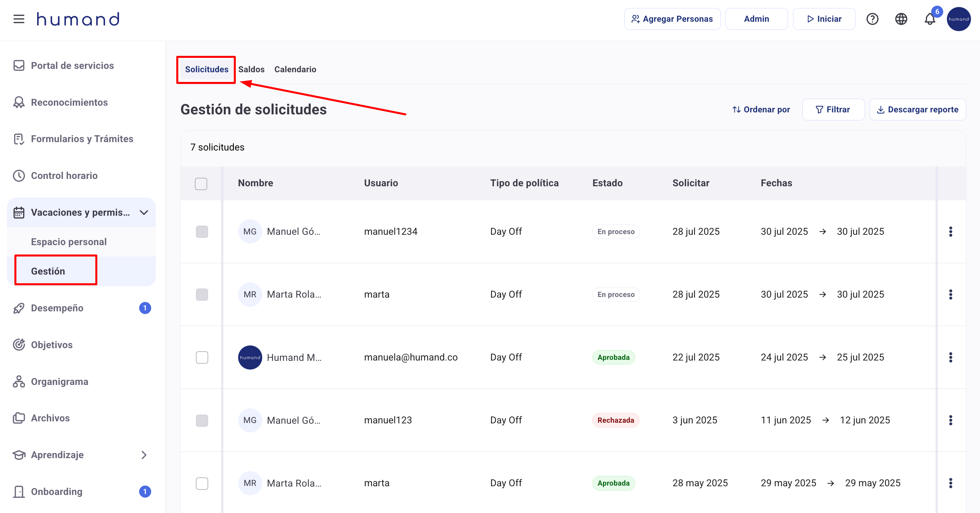Switch to the Calendario tab
980x513 pixels.
295,69
